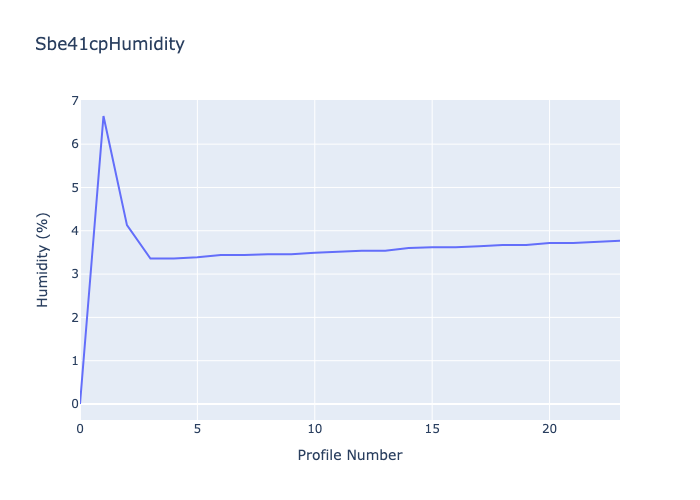Click the y-axis tick label 2
Viewport: 700px width, 500px height.
pos(74,318)
